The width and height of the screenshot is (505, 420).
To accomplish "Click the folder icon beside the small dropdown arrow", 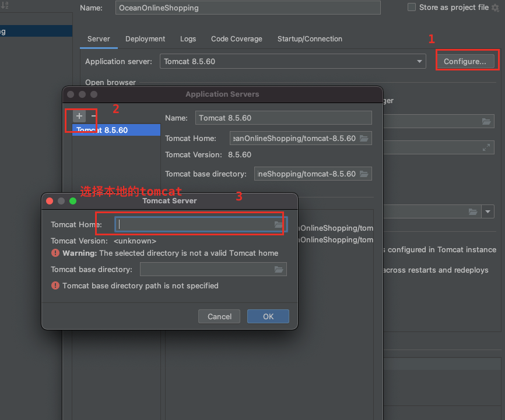I will click(x=473, y=212).
